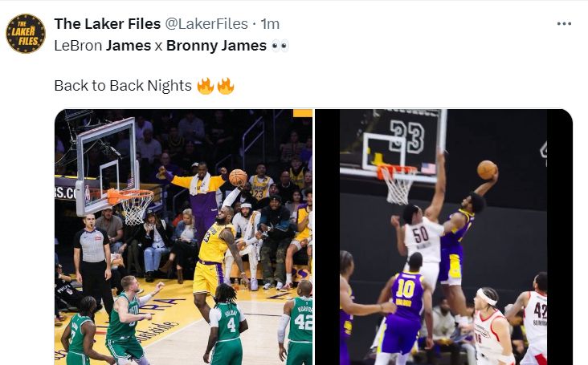Click the second fire emoji
Image resolution: width=588 pixels, height=365 pixels.
tap(226, 86)
